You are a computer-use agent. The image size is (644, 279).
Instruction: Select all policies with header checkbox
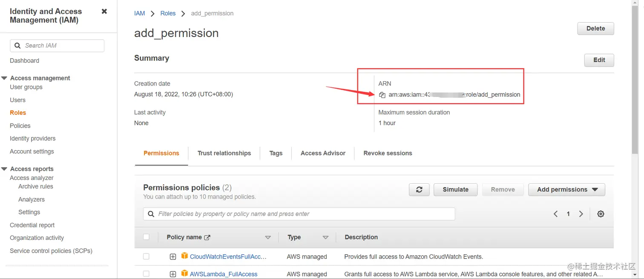coord(146,237)
